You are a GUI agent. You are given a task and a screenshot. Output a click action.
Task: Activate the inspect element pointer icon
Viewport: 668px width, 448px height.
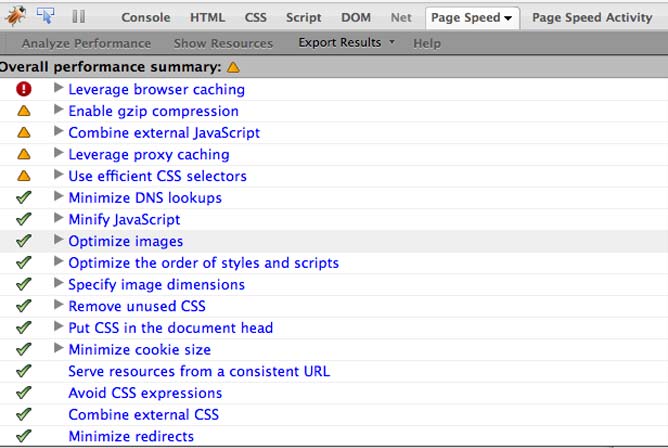[x=46, y=16]
